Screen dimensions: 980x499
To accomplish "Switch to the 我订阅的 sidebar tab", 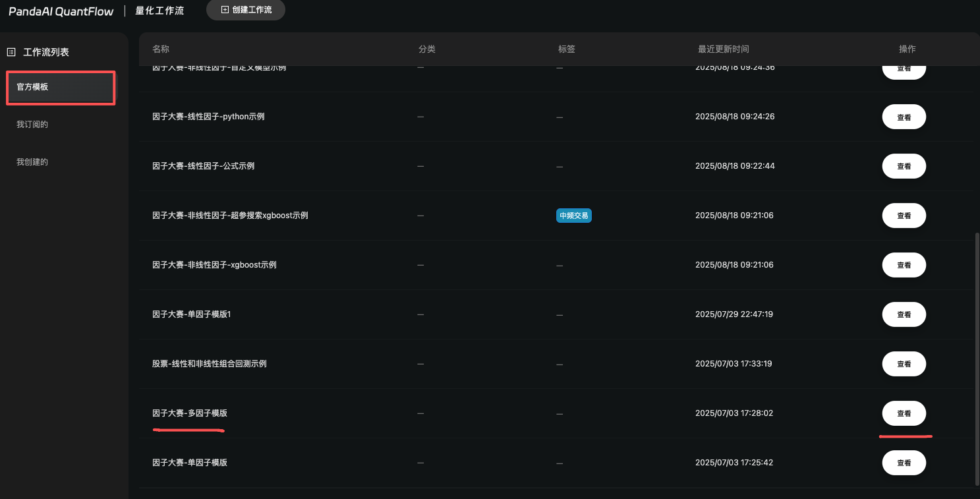I will tap(32, 125).
